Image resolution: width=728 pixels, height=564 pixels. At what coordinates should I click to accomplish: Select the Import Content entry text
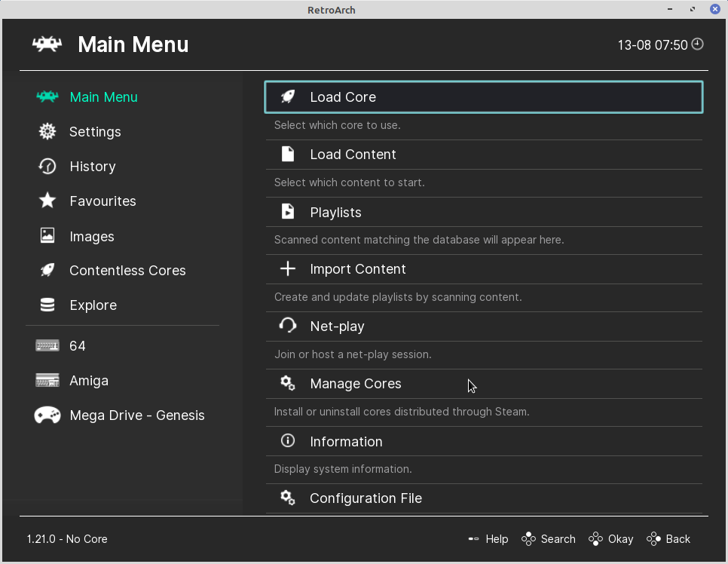pyautogui.click(x=358, y=269)
